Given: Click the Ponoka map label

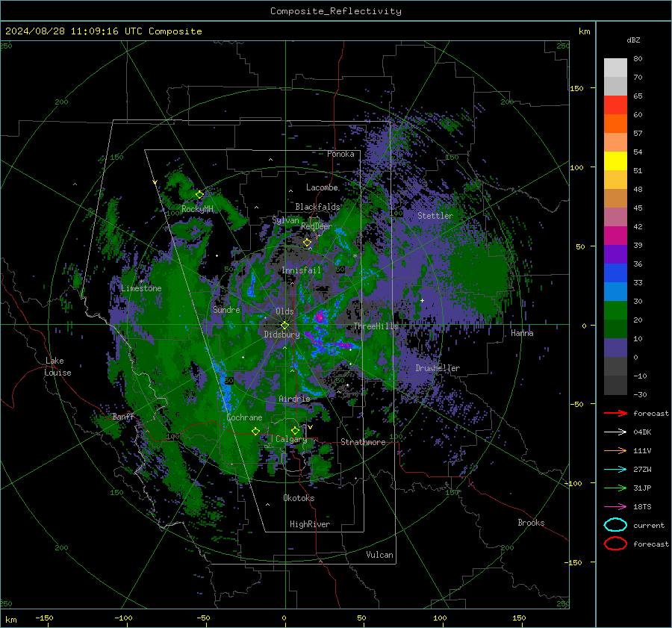Looking at the screenshot, I should 340,154.
